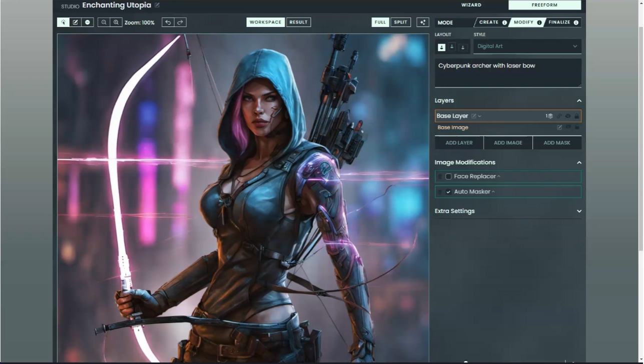Click the link icon on Base Layer
644x364 pixels.
pyautogui.click(x=559, y=116)
